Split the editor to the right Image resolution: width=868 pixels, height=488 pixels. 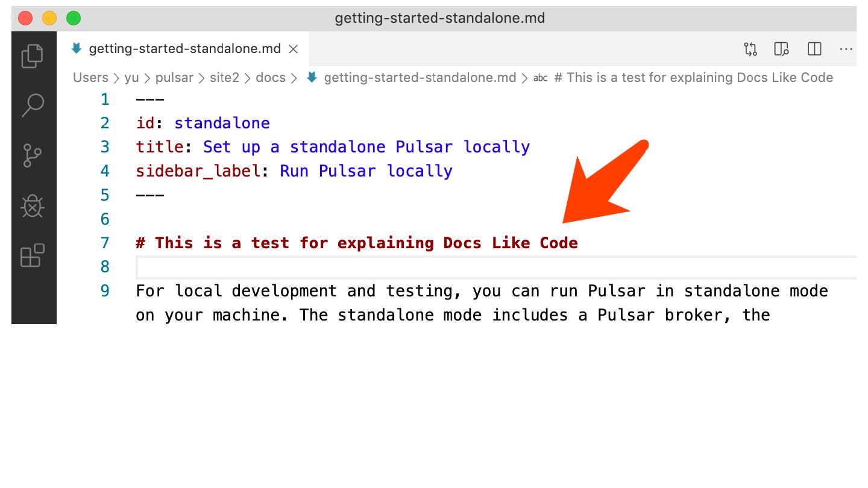pos(814,49)
